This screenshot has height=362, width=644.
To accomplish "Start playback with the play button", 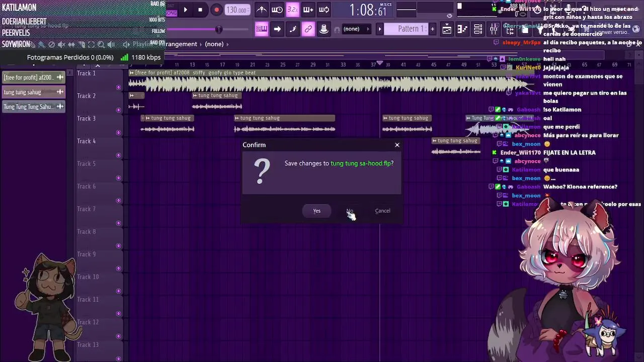I will [x=185, y=10].
